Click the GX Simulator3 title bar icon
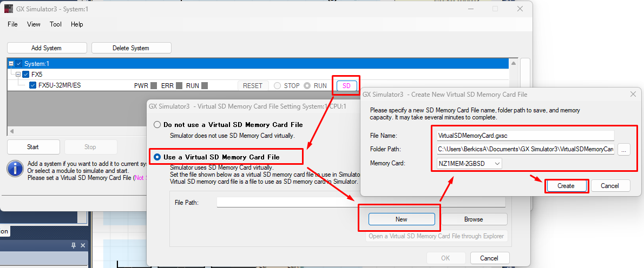 [x=9, y=9]
